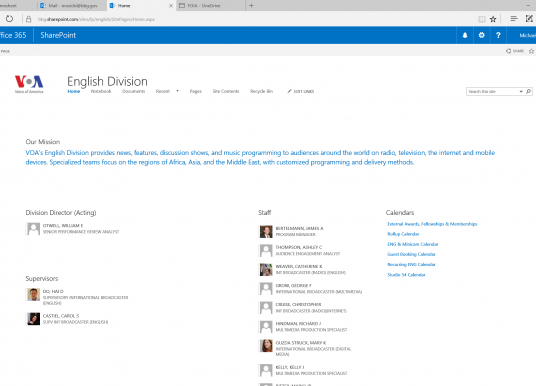Image resolution: width=536 pixels, height=386 pixels.
Task: Open help question mark in Office 365 bar
Action: (x=498, y=35)
